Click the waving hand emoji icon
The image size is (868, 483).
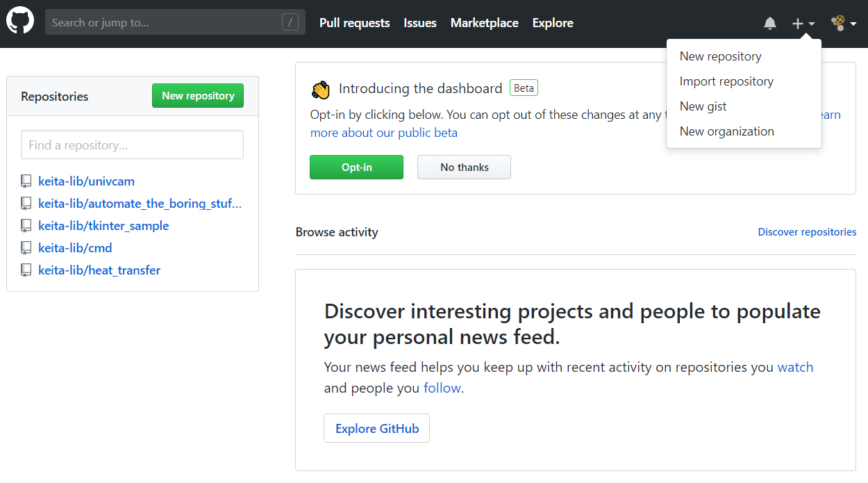pyautogui.click(x=321, y=90)
